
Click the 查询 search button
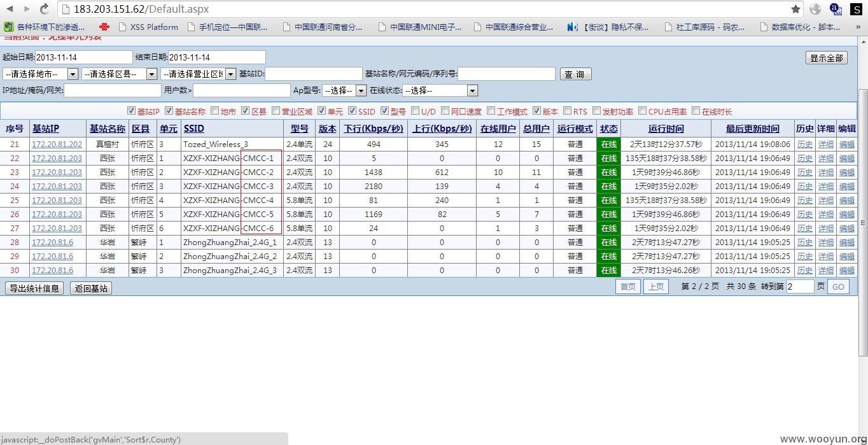coord(575,74)
